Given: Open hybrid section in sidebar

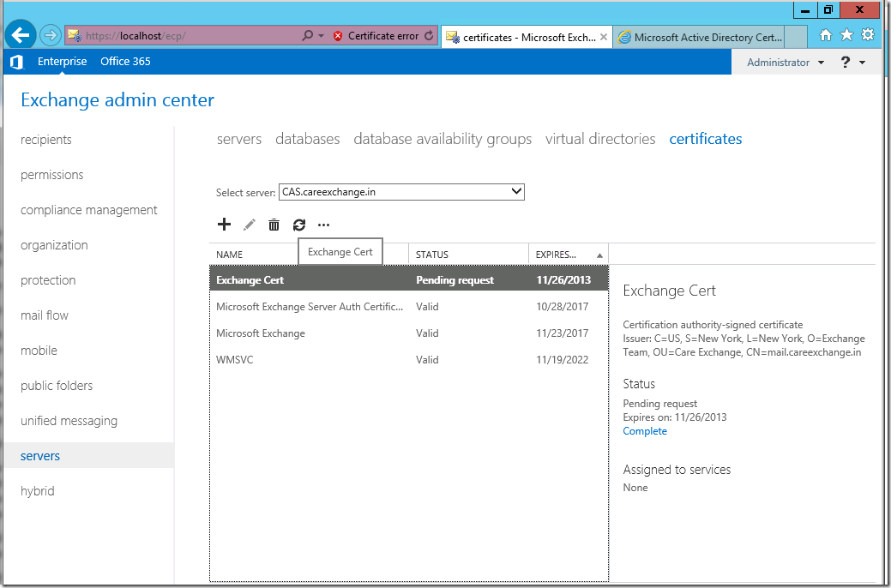Looking at the screenshot, I should tap(38, 491).
